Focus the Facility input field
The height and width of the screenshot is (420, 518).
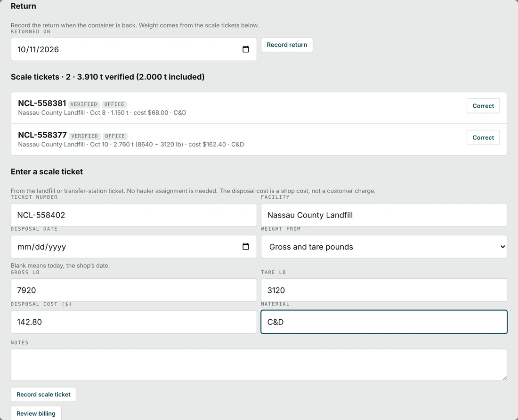384,215
